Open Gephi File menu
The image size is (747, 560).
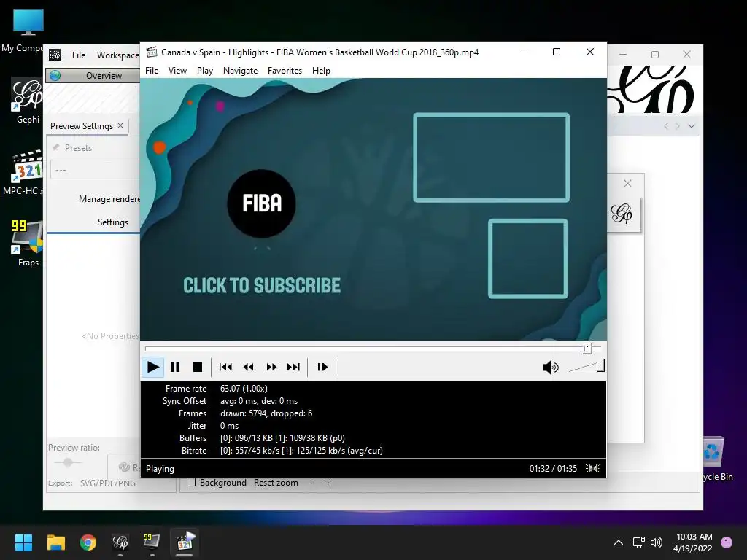tap(79, 55)
